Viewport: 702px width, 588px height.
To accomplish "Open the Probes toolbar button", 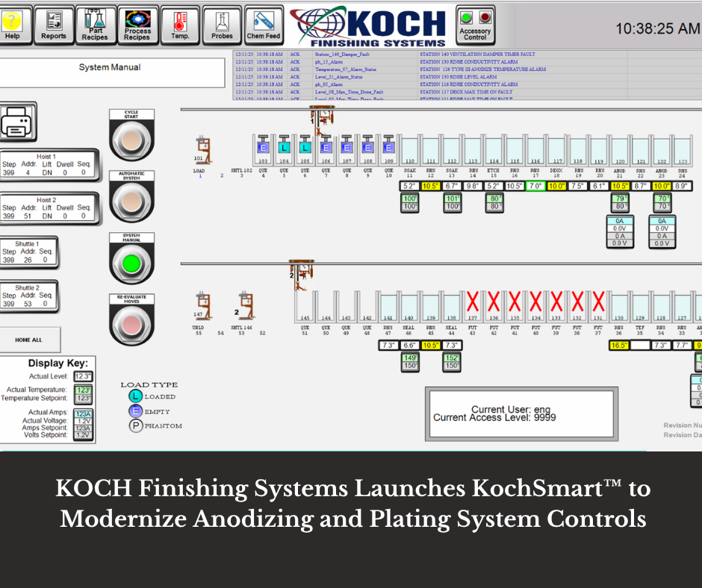I will (222, 25).
